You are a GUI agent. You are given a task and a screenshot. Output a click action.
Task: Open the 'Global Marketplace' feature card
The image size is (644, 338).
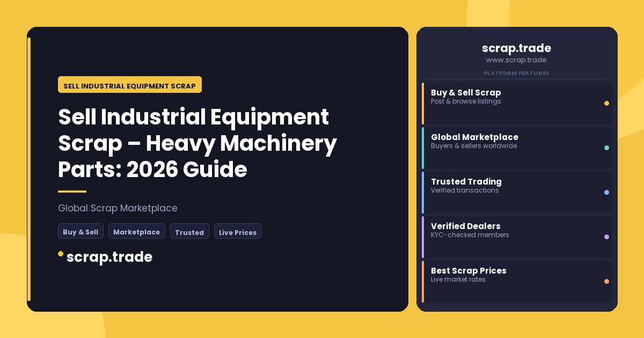point(517,148)
